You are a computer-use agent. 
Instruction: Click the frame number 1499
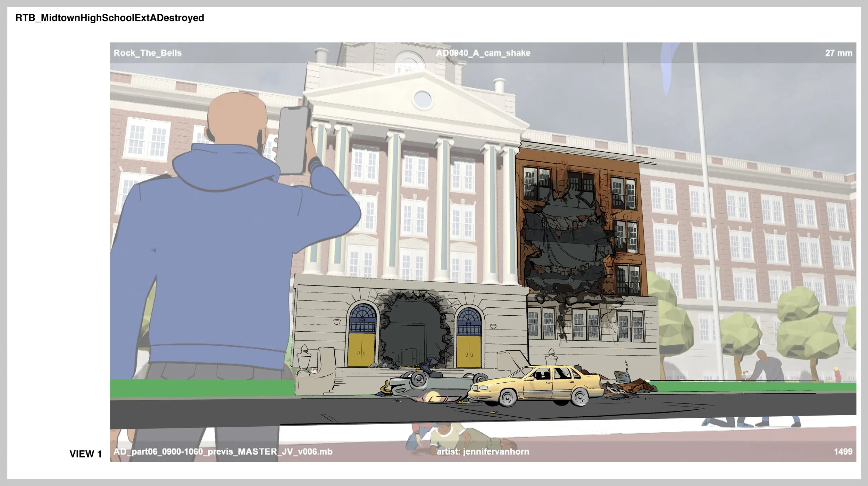(x=843, y=452)
